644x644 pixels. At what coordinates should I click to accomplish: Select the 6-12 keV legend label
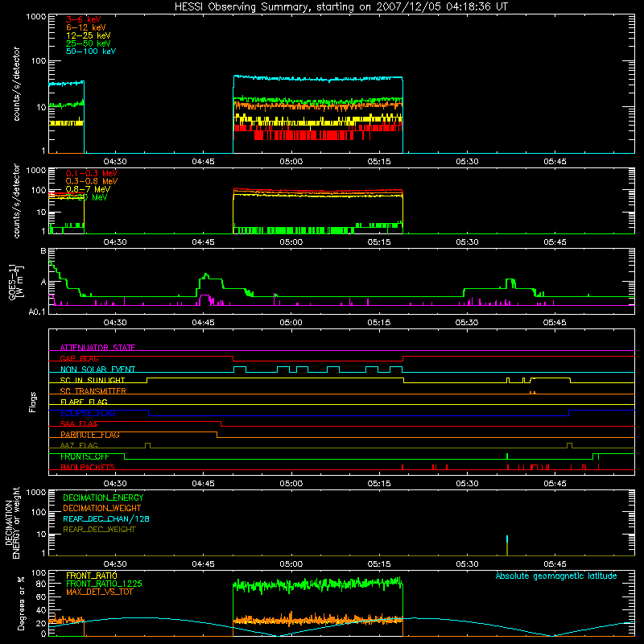[86, 27]
